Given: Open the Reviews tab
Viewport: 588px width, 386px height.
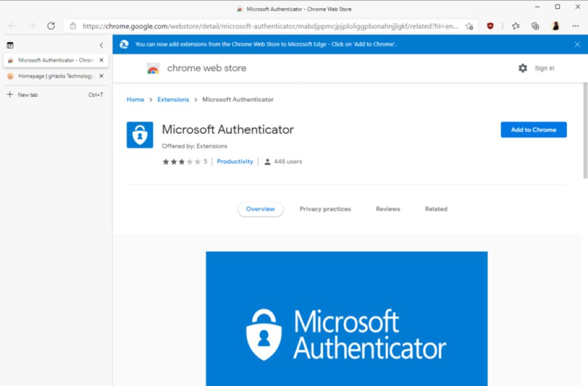Looking at the screenshot, I should pos(388,209).
